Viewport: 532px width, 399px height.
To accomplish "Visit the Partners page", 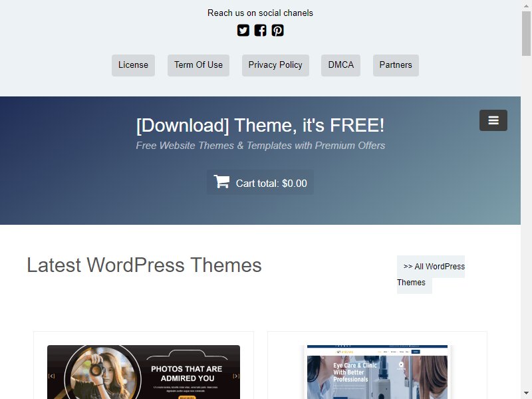I will click(x=396, y=65).
